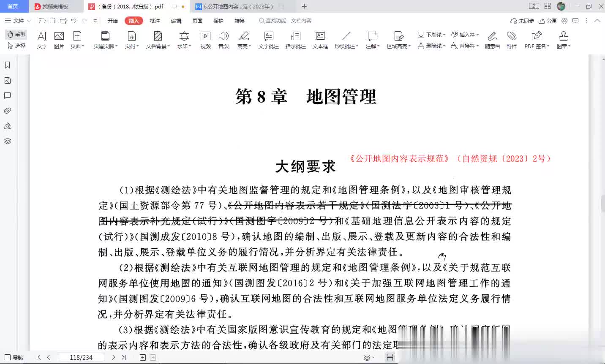Click the page number field 118/234
Image resolution: width=605 pixels, height=364 pixels.
(x=81, y=357)
